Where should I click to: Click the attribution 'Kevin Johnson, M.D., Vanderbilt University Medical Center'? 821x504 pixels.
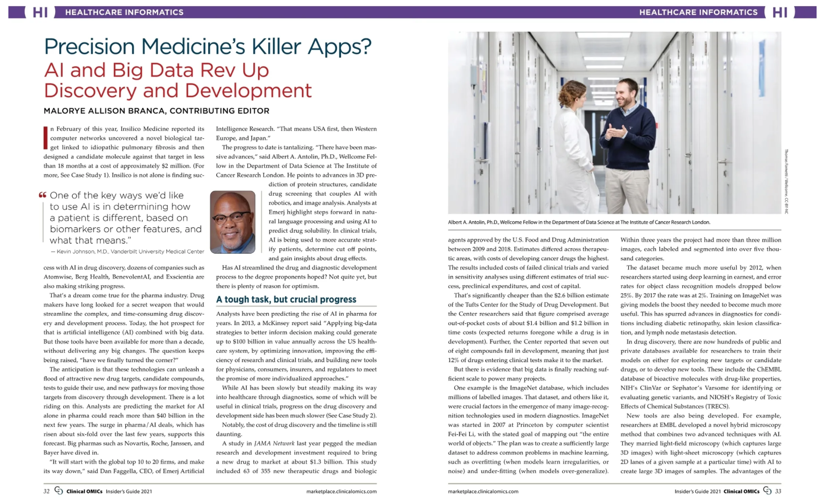pyautogui.click(x=127, y=251)
